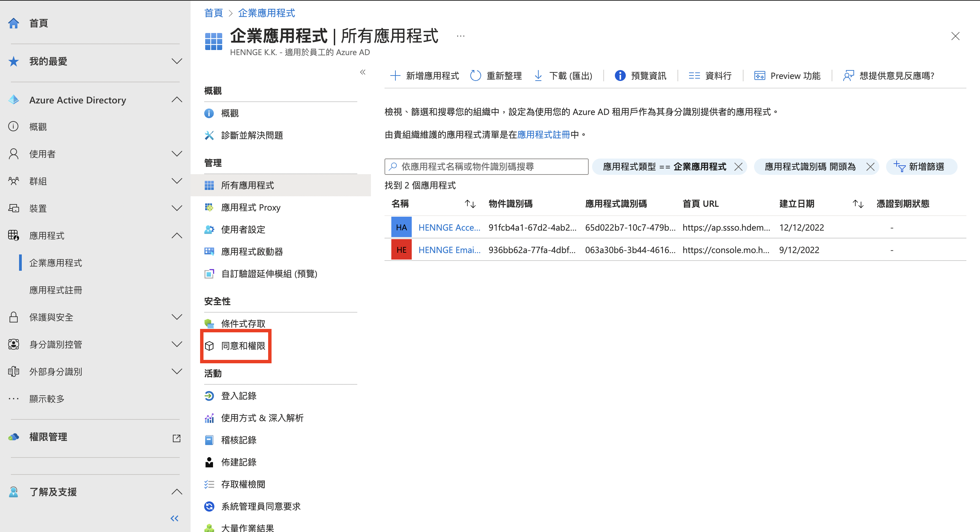Open 所有應用程式 menu item

pyautogui.click(x=281, y=185)
